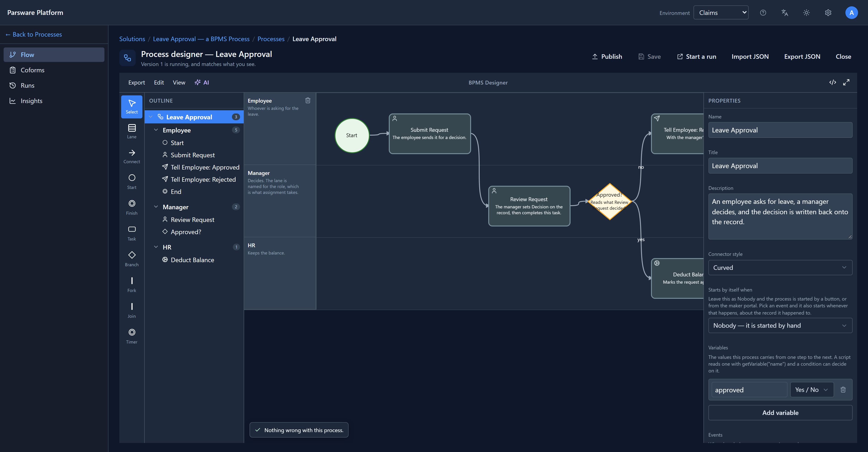Collapse the HR group in outline

coord(156,247)
